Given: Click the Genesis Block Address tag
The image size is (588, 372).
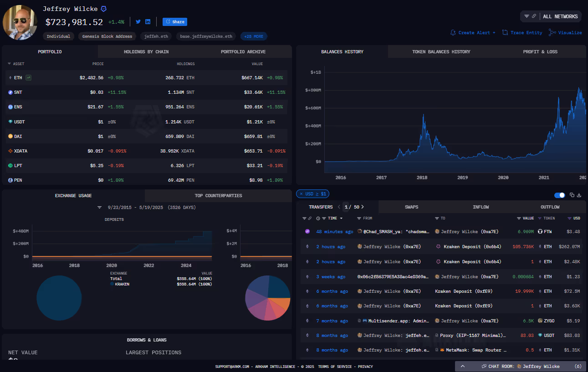Looking at the screenshot, I should click(107, 36).
